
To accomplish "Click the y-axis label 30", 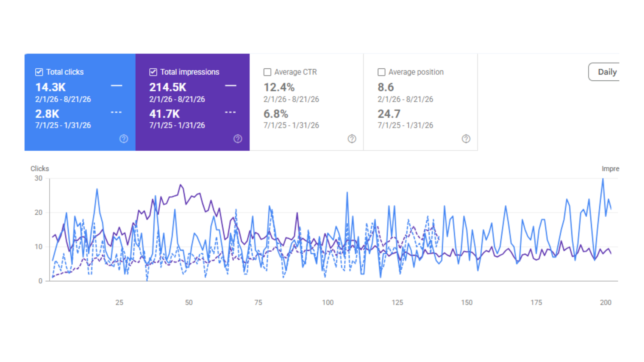I will 39,178.
